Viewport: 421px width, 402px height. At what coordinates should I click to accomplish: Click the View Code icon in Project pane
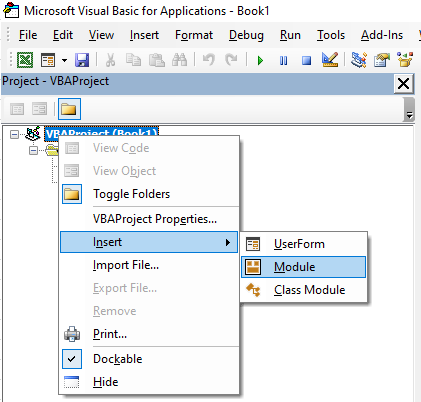(17, 109)
